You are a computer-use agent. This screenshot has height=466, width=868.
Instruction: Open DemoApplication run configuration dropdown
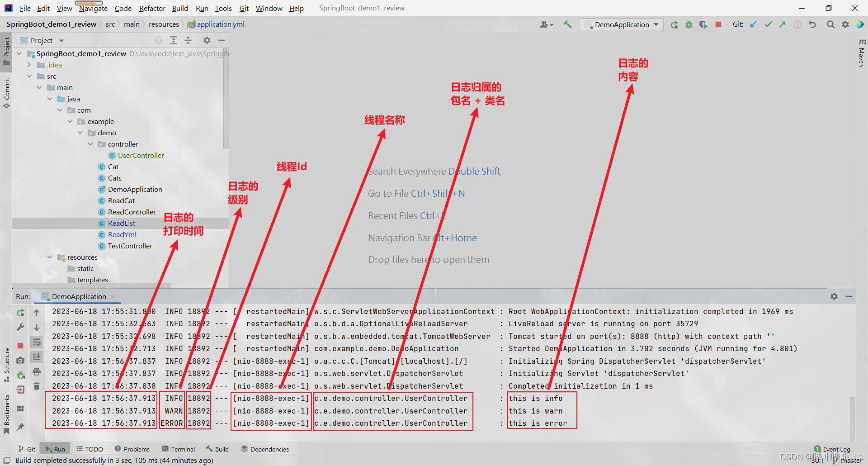[621, 24]
